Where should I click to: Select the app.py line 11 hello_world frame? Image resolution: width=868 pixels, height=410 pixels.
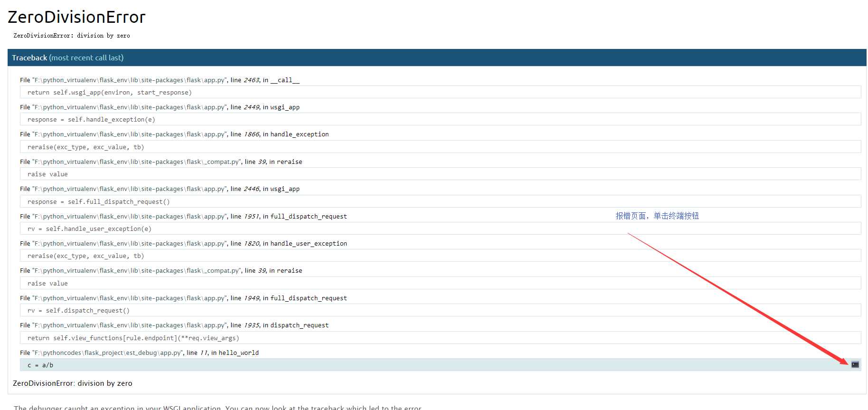tap(139, 353)
